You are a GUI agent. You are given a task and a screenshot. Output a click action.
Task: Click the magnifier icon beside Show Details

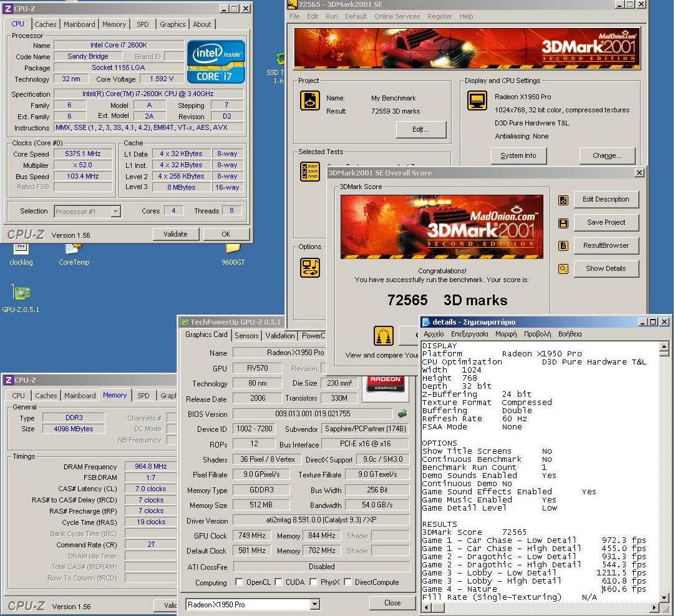[563, 269]
